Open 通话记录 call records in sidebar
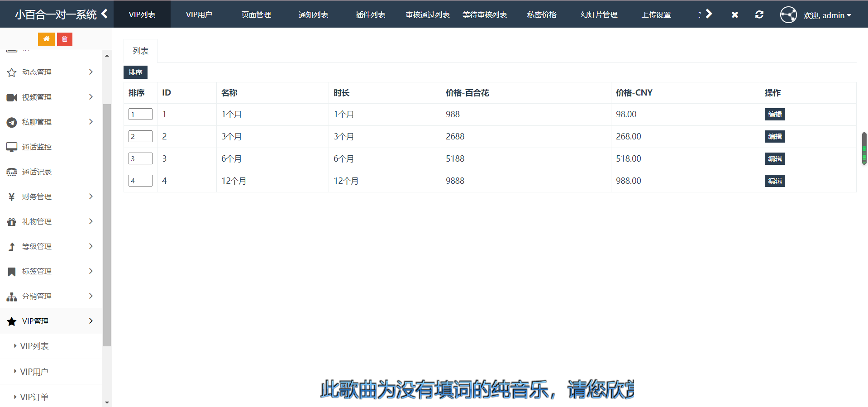 point(37,172)
